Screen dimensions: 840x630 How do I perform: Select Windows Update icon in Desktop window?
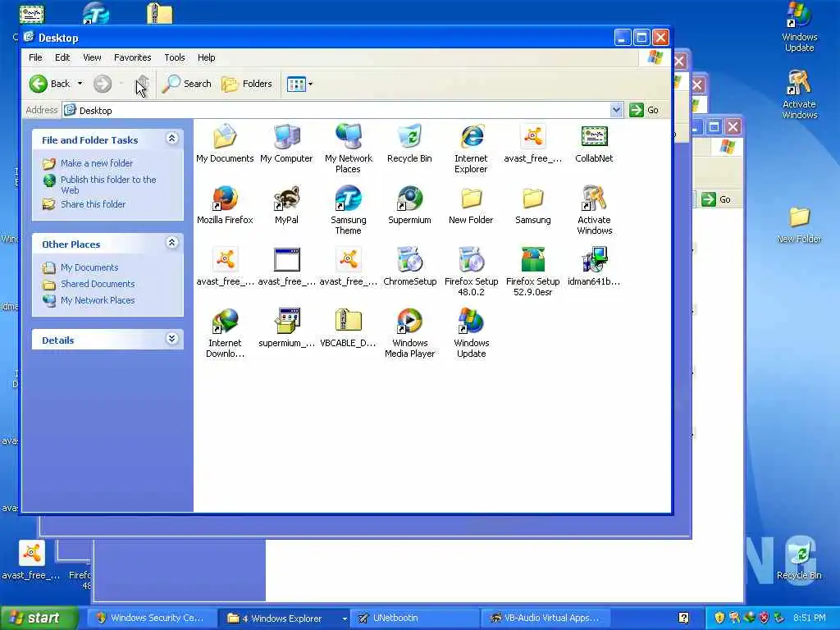coord(472,333)
